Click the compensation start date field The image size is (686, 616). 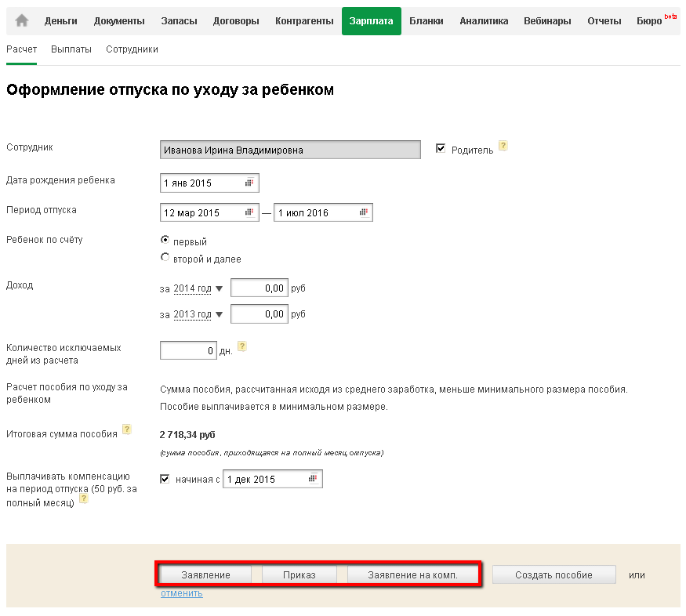tap(273, 479)
